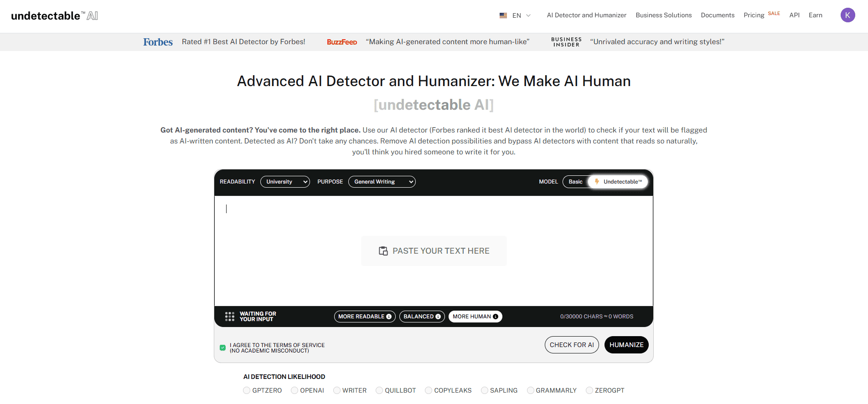Switch model to Undetectable
The image size is (868, 404).
(618, 182)
